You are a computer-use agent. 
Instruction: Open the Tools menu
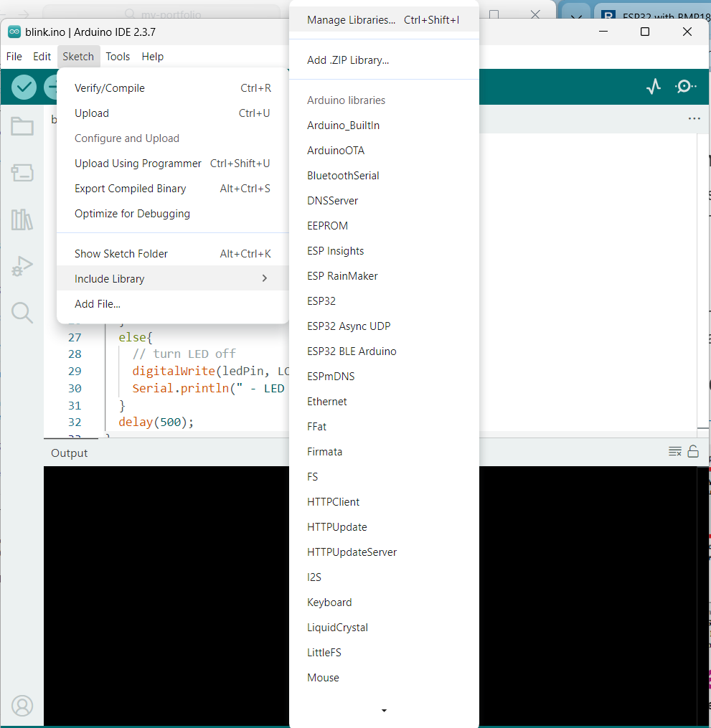click(x=118, y=57)
